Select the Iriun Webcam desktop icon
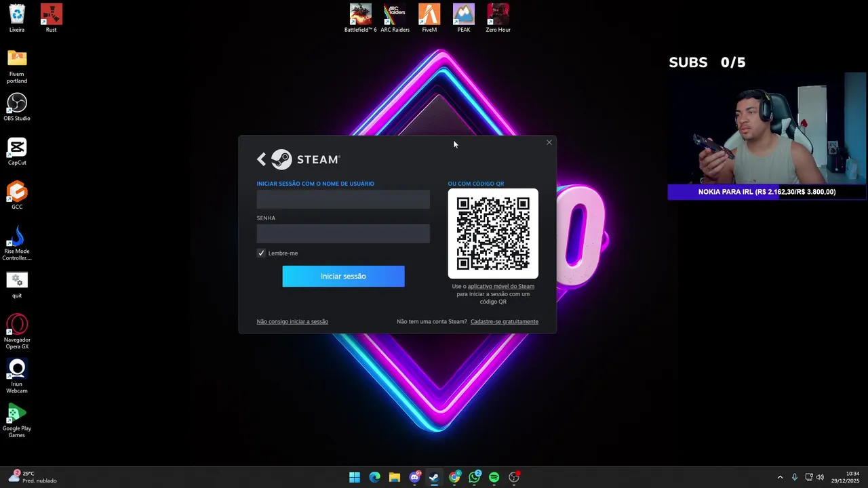Screen dimensions: 868x488 (x=17, y=376)
